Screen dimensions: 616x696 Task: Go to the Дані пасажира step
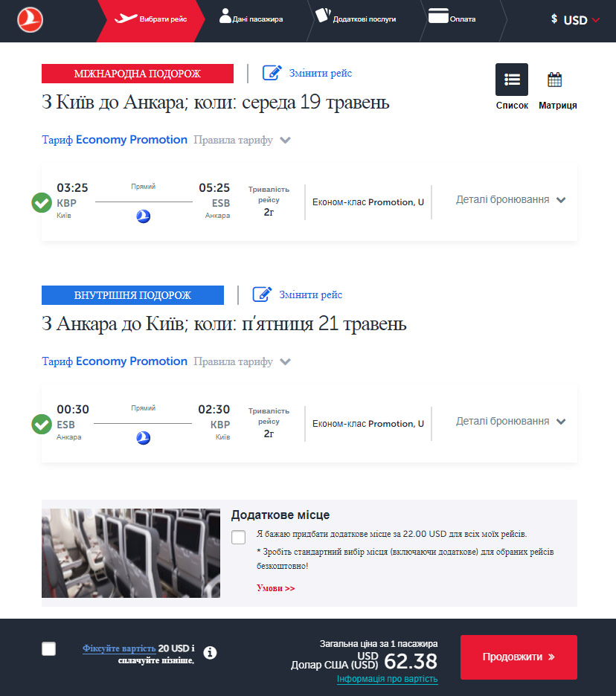[x=251, y=17]
